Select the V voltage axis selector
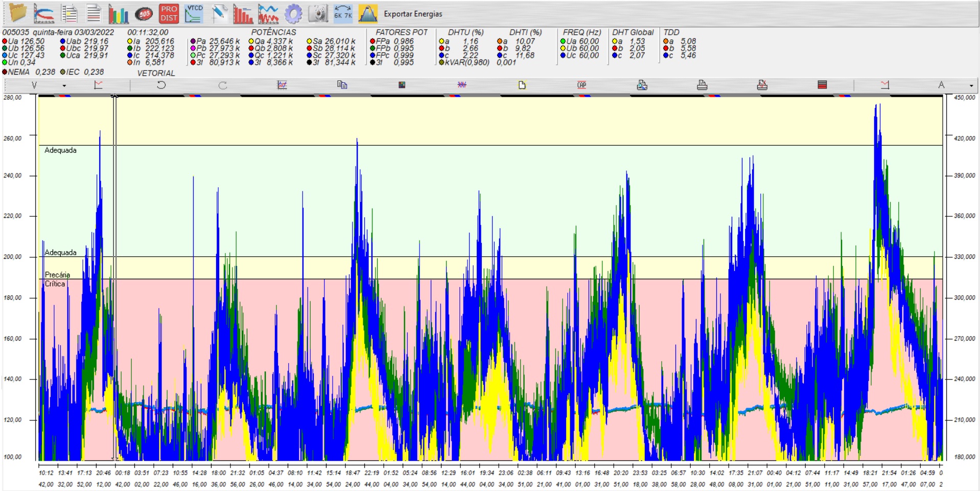 click(34, 85)
